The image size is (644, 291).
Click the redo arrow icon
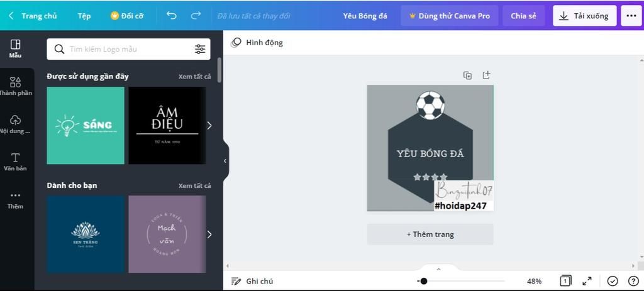pyautogui.click(x=196, y=16)
